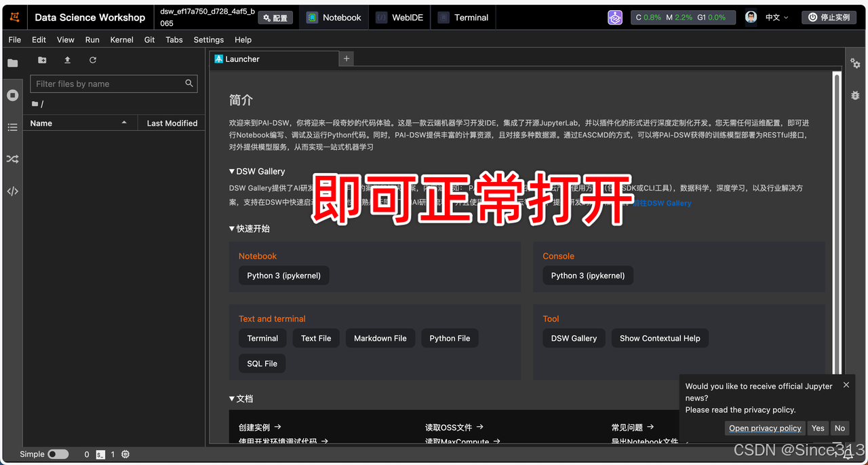This screenshot has height=465, width=868.
Task: Open the File menu
Action: [x=15, y=39]
